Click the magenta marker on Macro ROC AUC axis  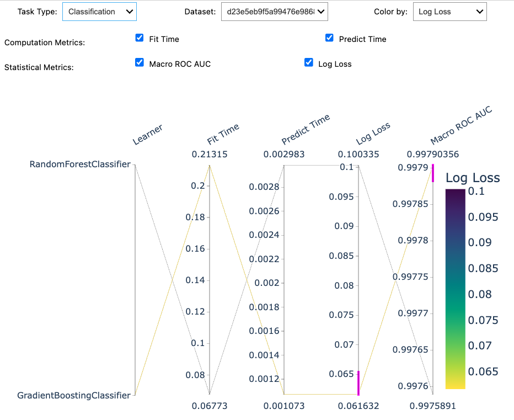[433, 172]
